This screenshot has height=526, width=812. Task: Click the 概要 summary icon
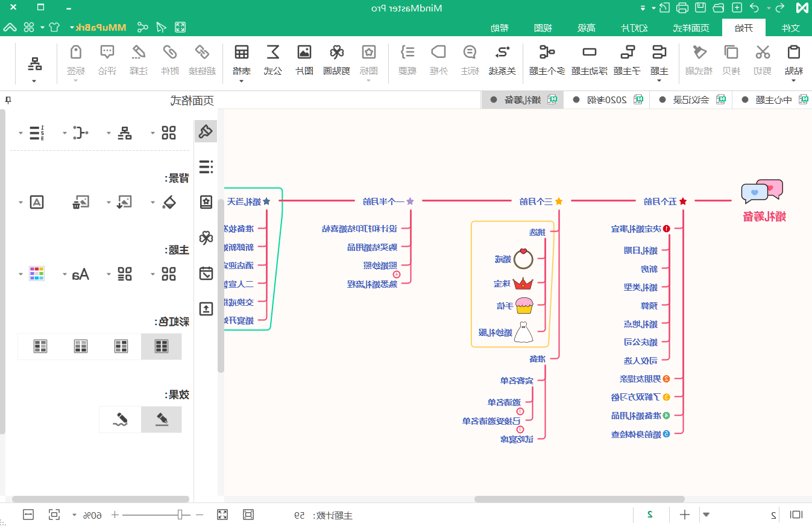tap(408, 52)
